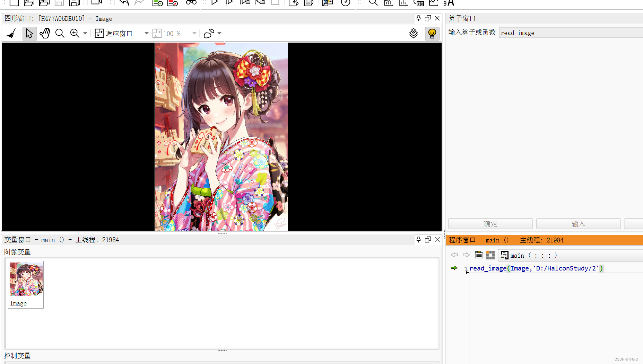Float the variable window panel
The height and width of the screenshot is (364, 643).
[428, 240]
